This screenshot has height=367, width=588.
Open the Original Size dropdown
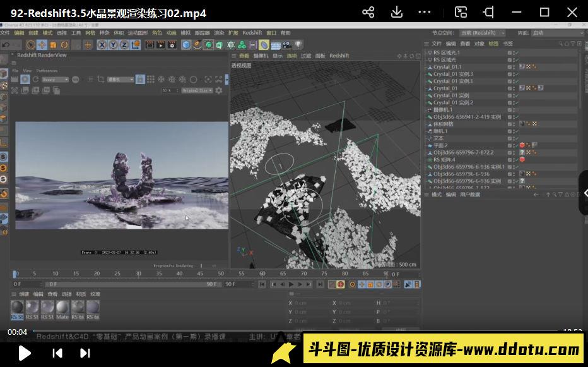pos(197,90)
